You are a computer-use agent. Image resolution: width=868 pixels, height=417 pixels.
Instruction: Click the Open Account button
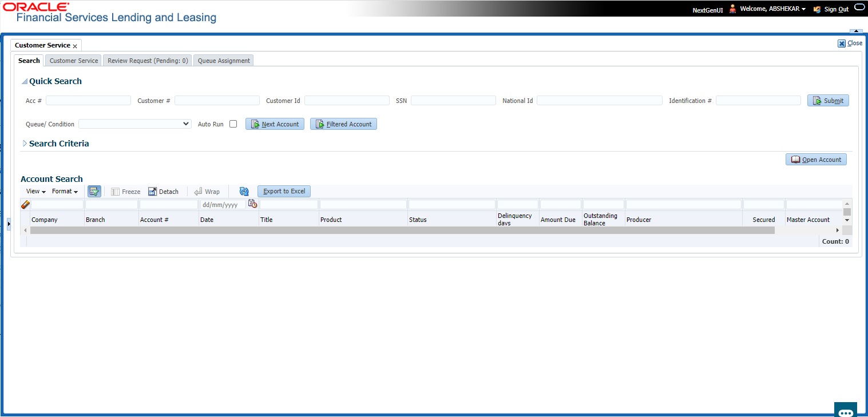pos(816,160)
